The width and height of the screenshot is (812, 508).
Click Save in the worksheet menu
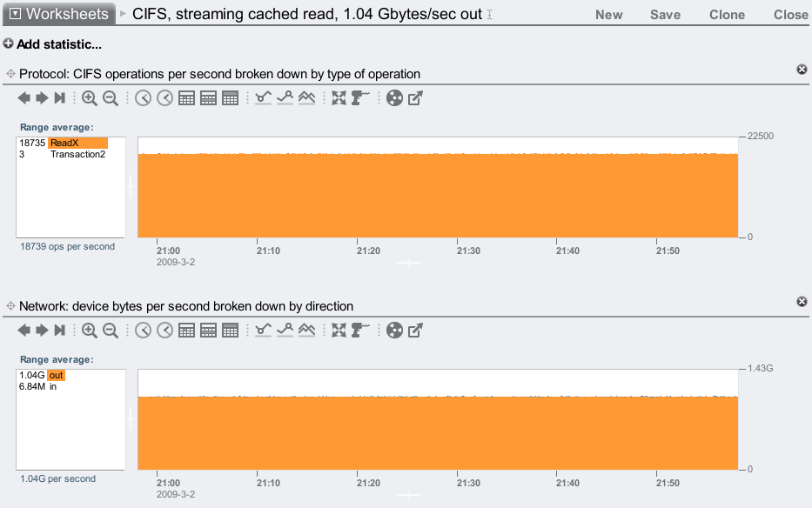point(665,15)
